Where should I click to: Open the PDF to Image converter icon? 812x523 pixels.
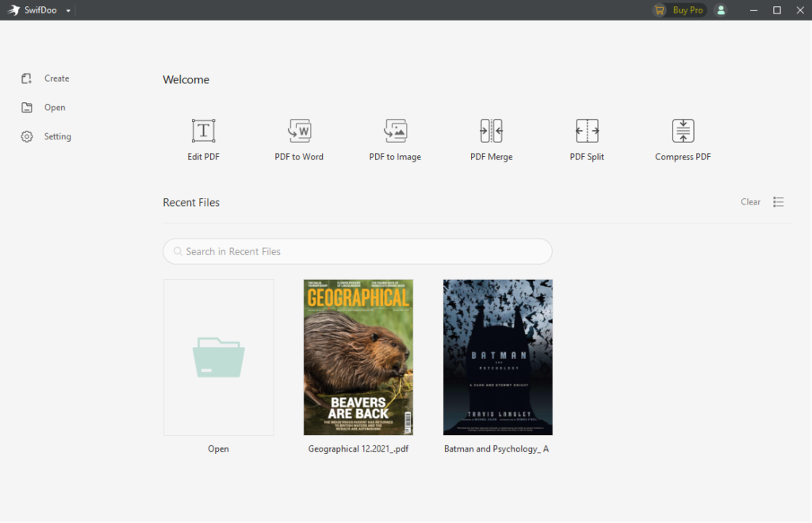(395, 131)
